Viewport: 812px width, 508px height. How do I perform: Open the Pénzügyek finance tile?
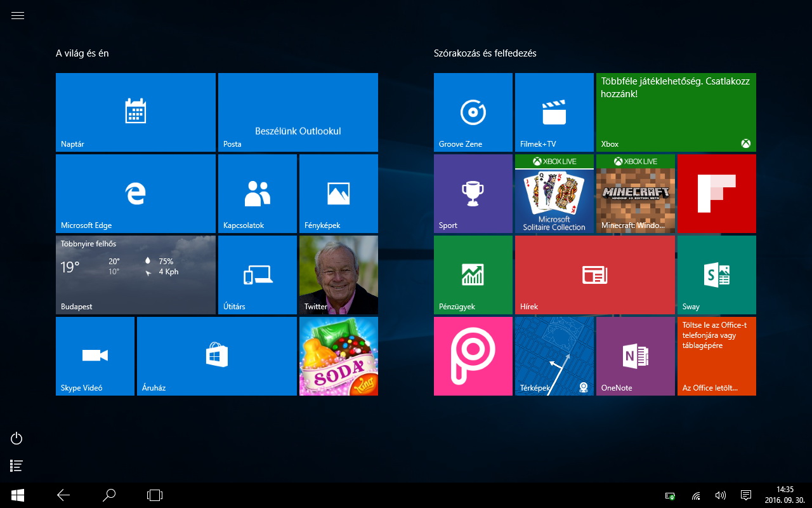[473, 275]
